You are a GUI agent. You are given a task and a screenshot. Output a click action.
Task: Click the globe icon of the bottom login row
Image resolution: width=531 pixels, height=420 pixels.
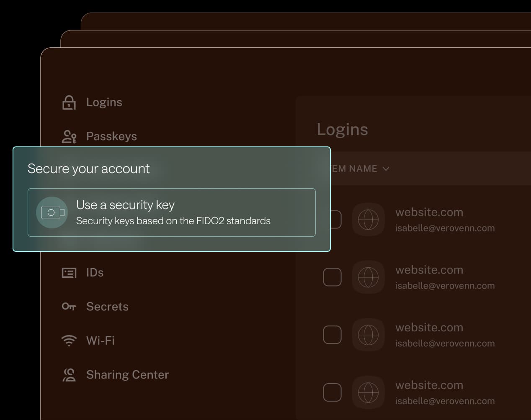368,392
